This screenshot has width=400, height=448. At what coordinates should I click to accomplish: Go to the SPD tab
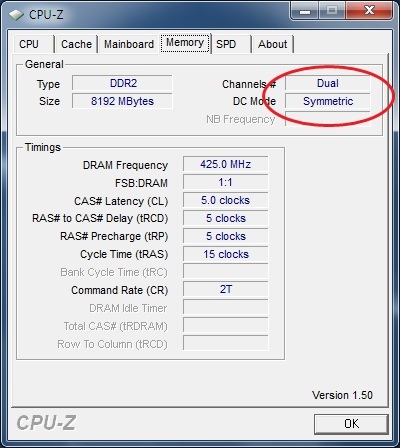[x=231, y=44]
